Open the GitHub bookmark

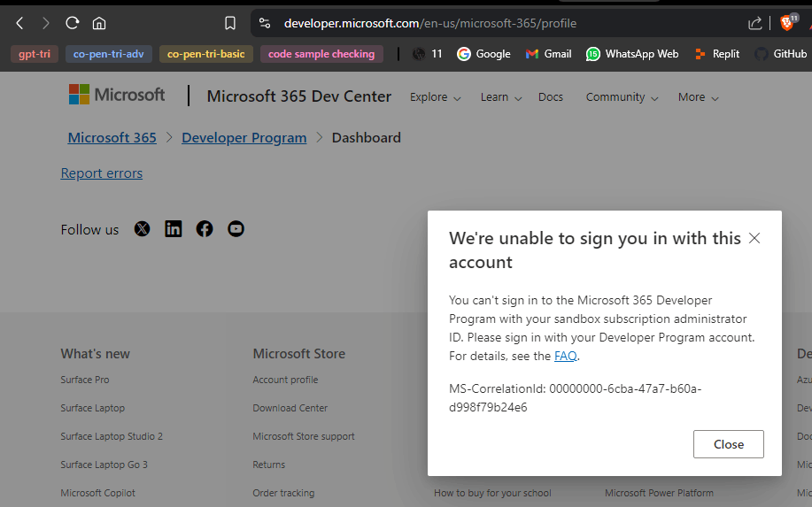[x=781, y=54]
